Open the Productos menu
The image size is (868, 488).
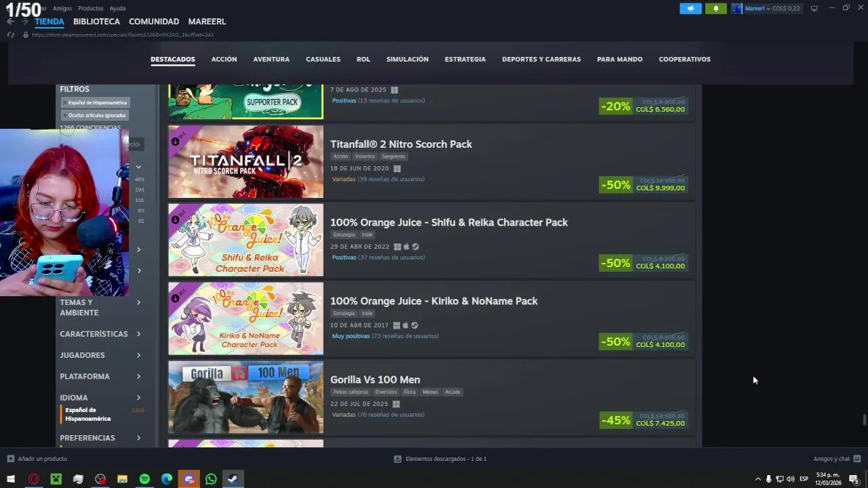click(x=90, y=9)
